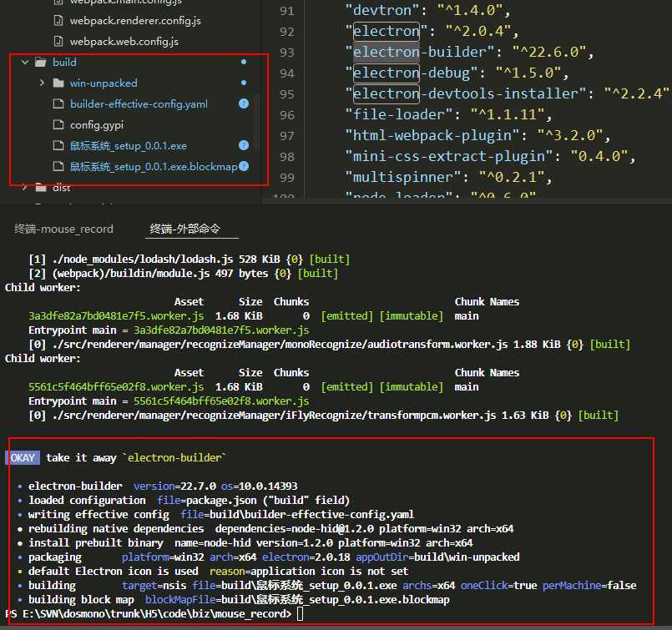
Task: Click "file=build\builder-effective-config.yaml" in the terminal
Action: click(297, 514)
